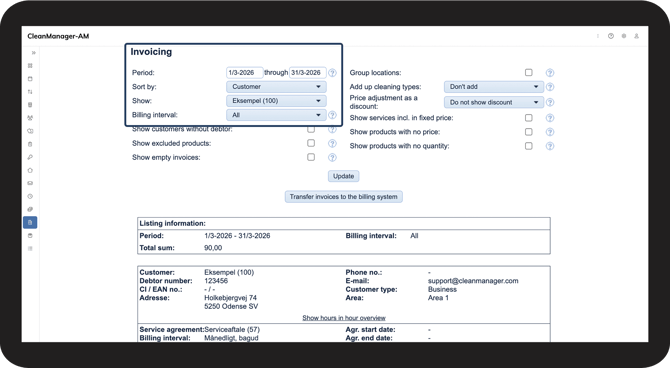Open the Show Eksempel (100) dropdown
Screen dimensions: 670x368
[276, 101]
